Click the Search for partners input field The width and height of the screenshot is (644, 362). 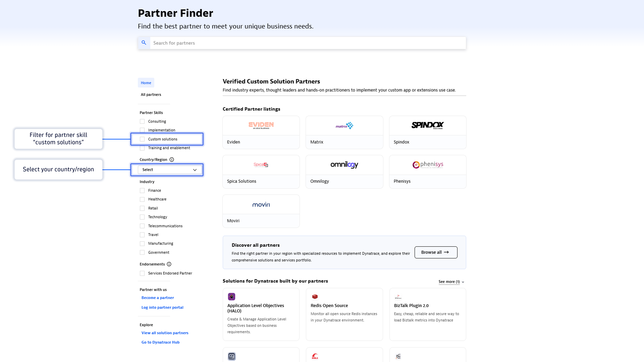coord(300,43)
